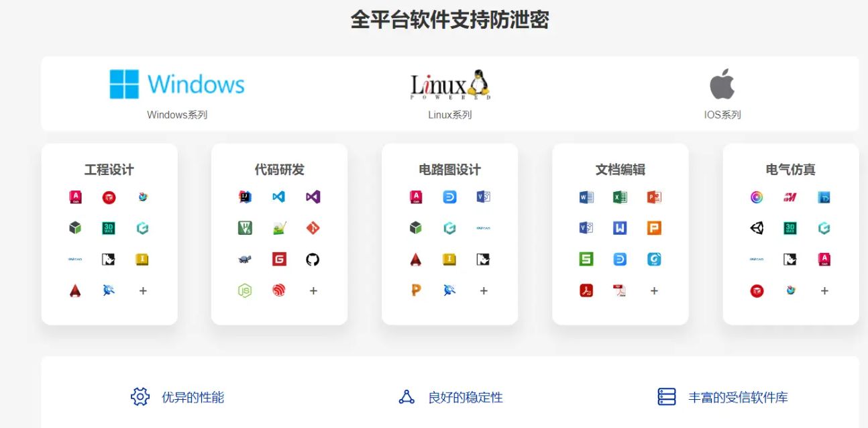Open the blue Foxit PDF icon
Image resolution: width=868 pixels, height=428 pixels.
(x=654, y=259)
